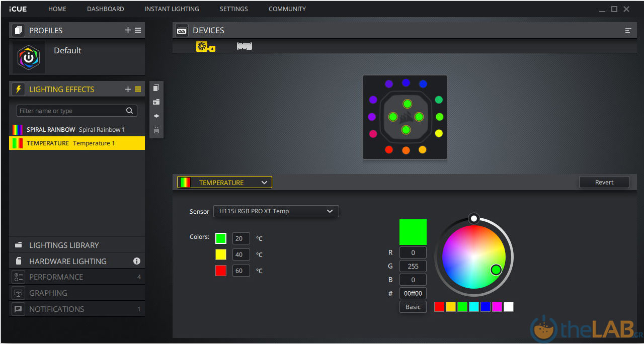Click the diamond marker icon below the folder icon
644x344 pixels.
pyautogui.click(x=156, y=116)
